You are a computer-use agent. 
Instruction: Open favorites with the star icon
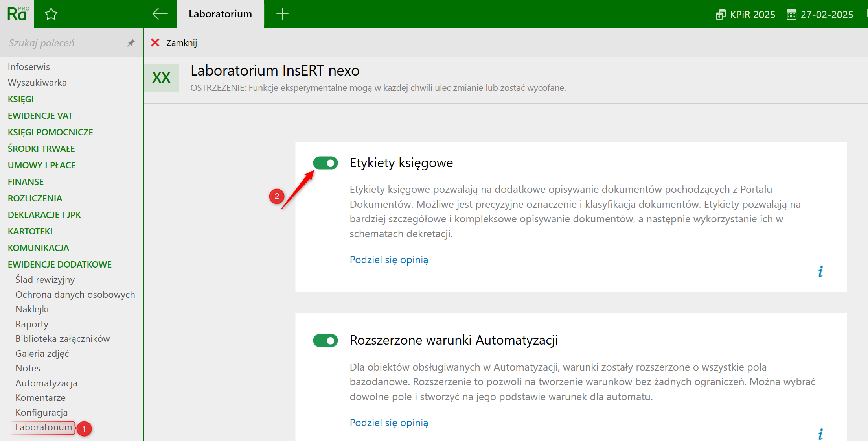pos(51,15)
